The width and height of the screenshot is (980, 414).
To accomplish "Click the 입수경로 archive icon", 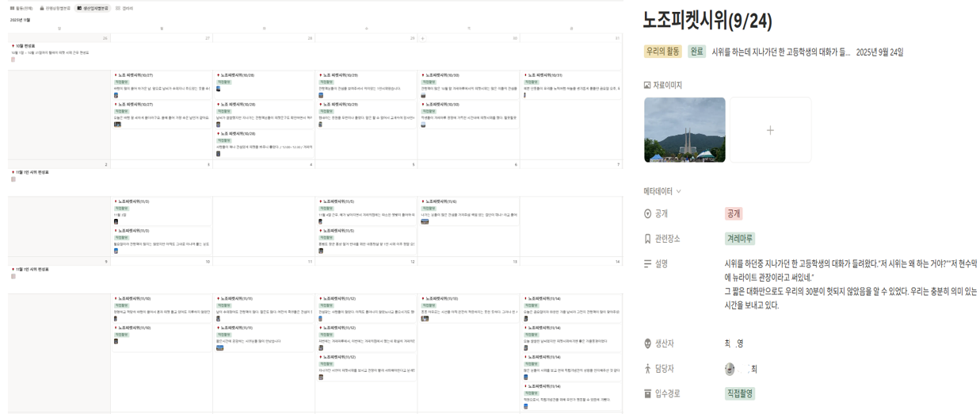I will pyautogui.click(x=647, y=393).
